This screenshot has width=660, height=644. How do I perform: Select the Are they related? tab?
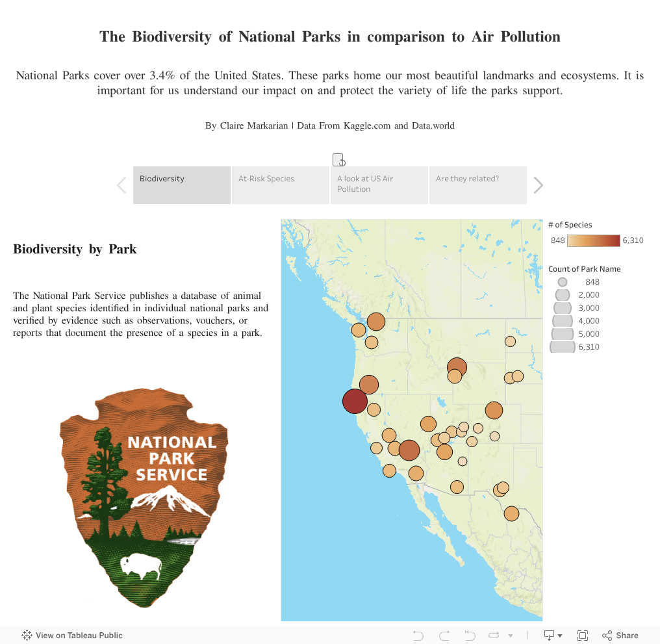(x=478, y=185)
